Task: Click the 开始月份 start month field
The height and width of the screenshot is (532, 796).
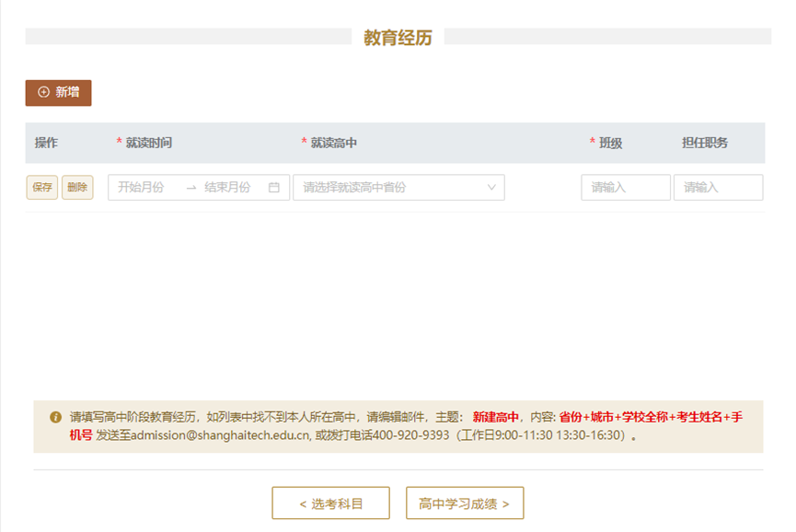Action: 142,188
